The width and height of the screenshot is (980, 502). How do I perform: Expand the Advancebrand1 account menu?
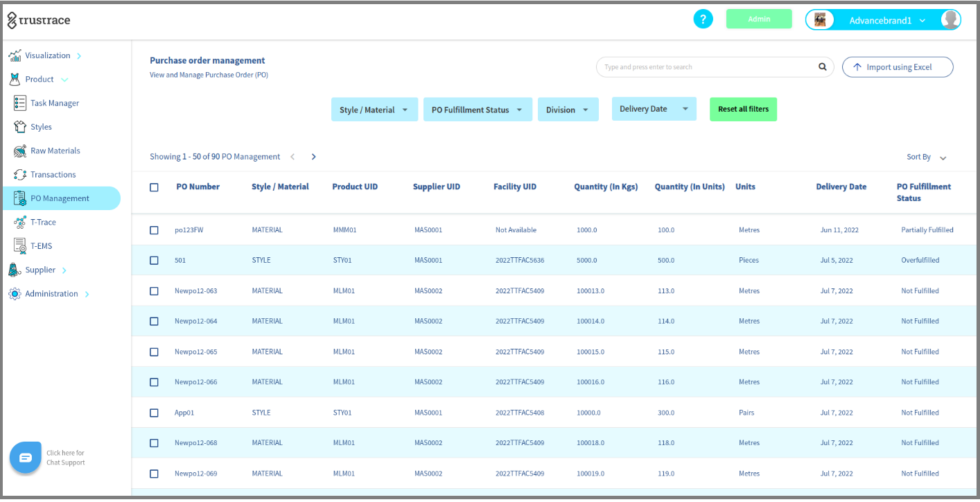[x=922, y=21]
